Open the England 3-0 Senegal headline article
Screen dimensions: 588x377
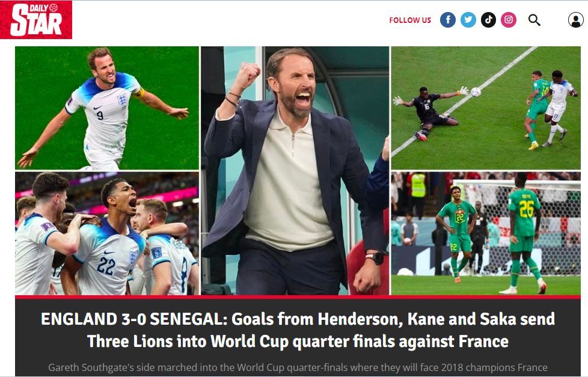pos(298,330)
